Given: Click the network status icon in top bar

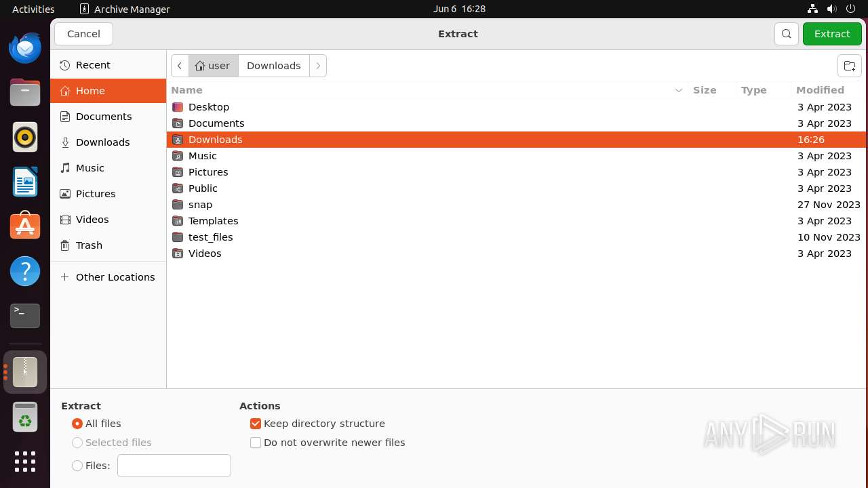Looking at the screenshot, I should coord(812,9).
